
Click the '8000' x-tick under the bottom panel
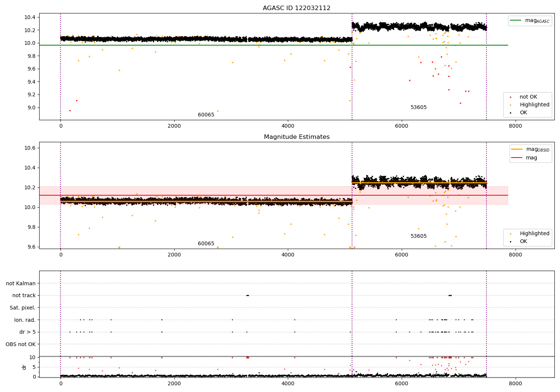[516, 384]
